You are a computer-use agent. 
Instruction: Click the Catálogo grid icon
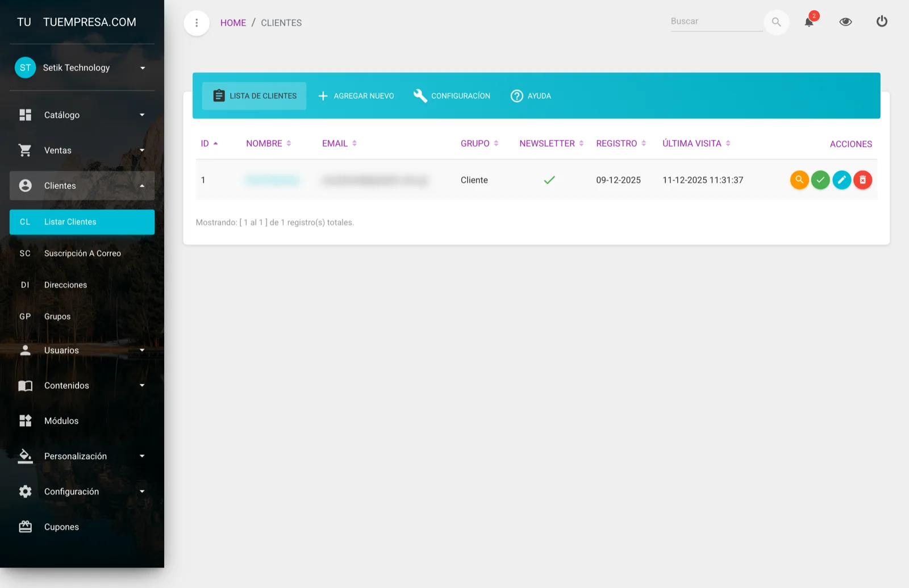click(x=26, y=115)
